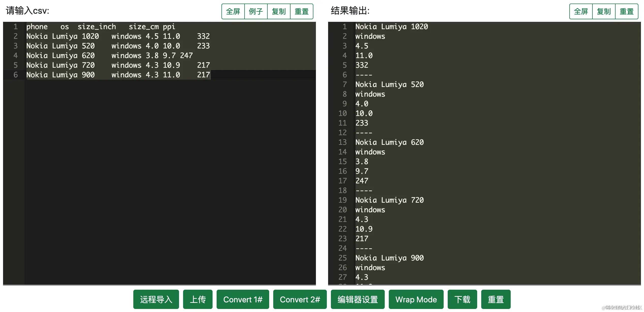Copy the input CSV using 复制
The height and width of the screenshot is (312, 644).
(x=279, y=11)
